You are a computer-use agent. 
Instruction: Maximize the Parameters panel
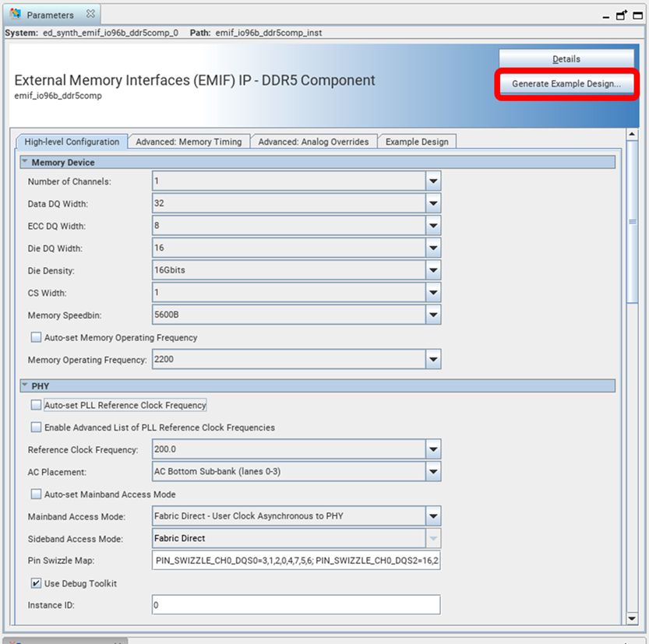(638, 16)
